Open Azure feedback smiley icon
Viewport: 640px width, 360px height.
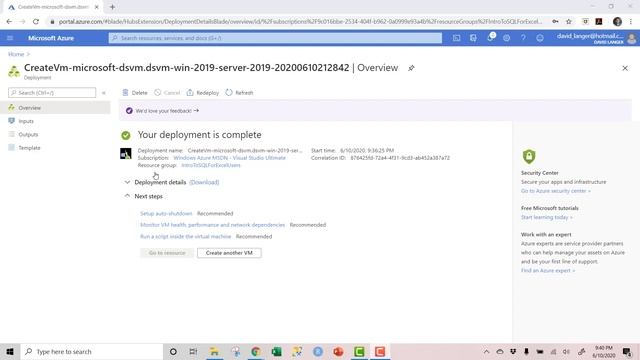pos(540,38)
